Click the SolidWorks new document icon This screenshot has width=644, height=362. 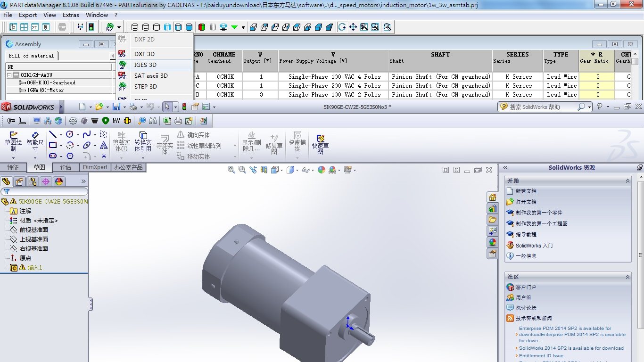tap(83, 107)
